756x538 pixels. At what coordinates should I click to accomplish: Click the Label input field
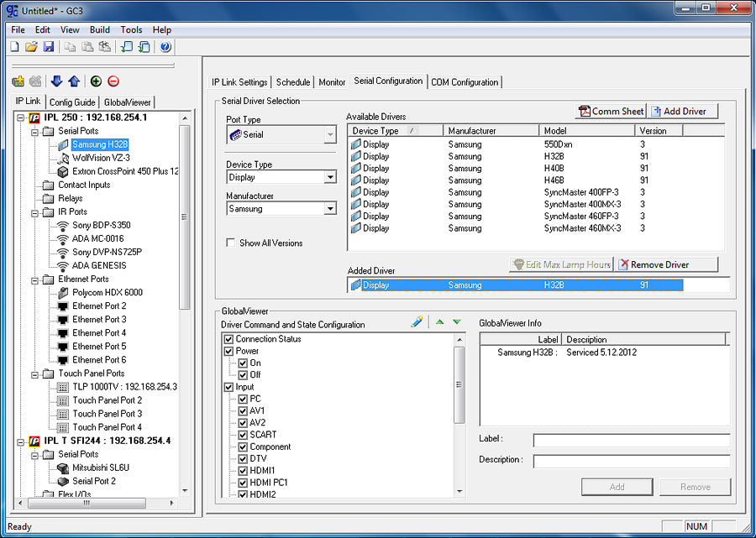click(x=632, y=440)
